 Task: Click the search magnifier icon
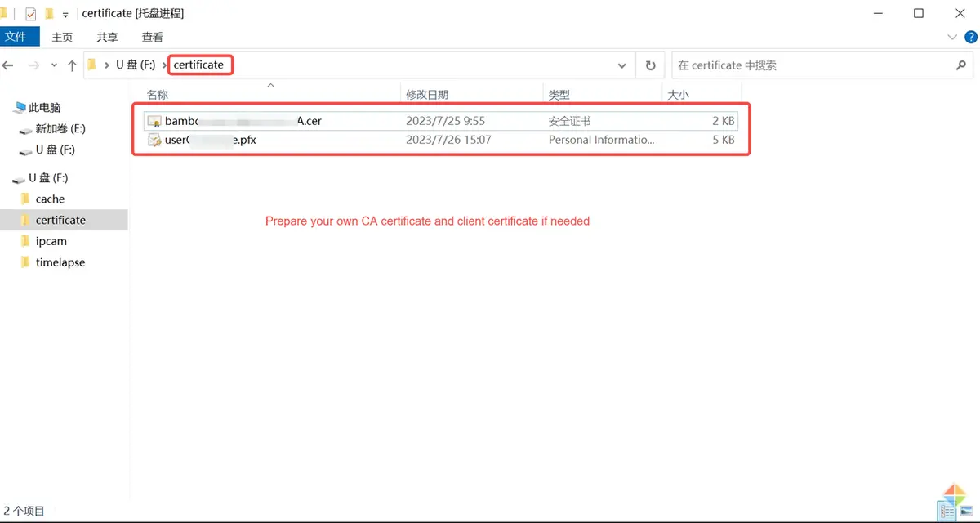[x=961, y=65]
